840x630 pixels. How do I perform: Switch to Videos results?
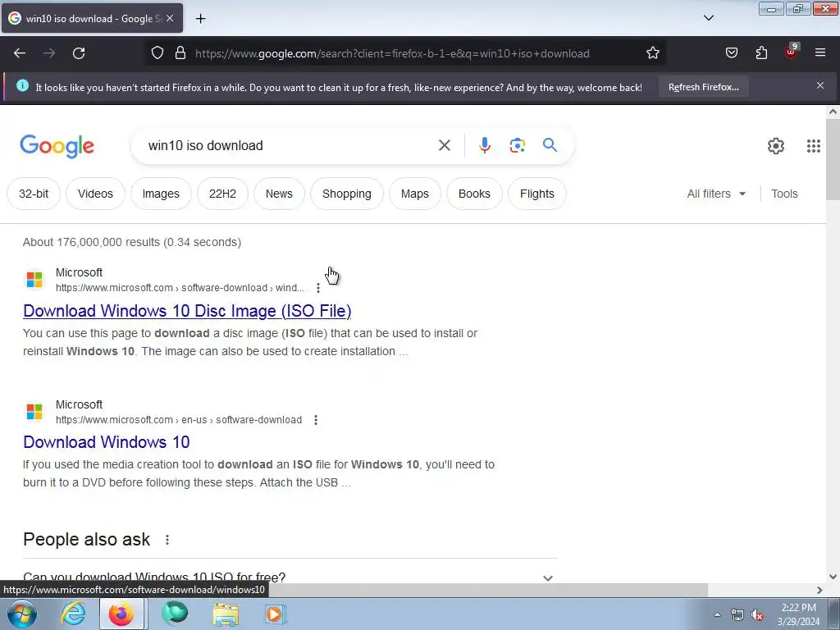95,194
